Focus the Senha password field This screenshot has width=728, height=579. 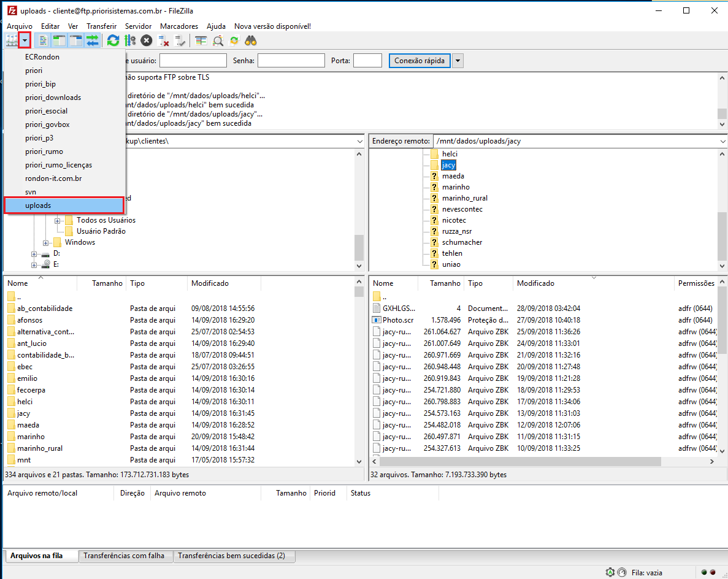(x=291, y=61)
